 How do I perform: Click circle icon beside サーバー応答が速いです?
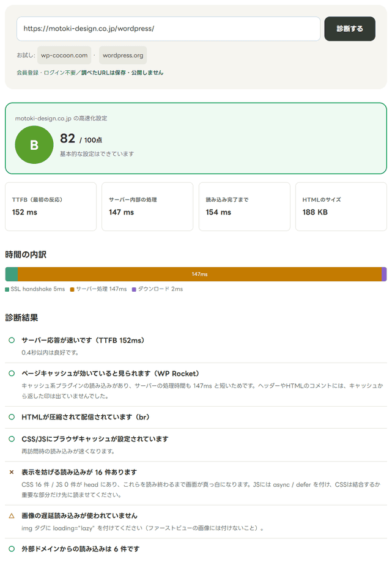(x=12, y=340)
